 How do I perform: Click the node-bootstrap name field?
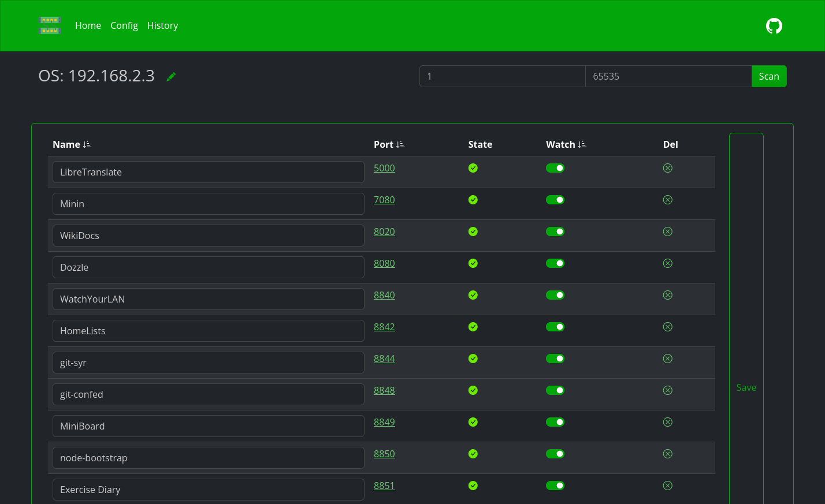click(208, 458)
